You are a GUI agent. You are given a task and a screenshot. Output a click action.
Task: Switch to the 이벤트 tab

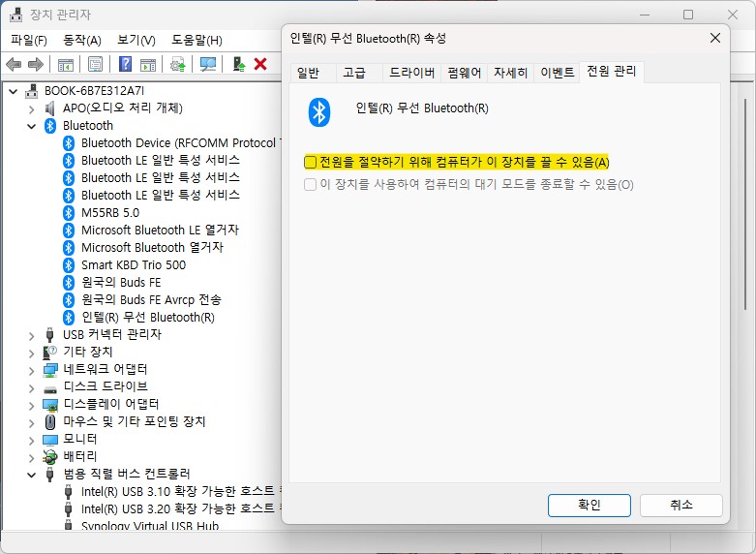557,73
